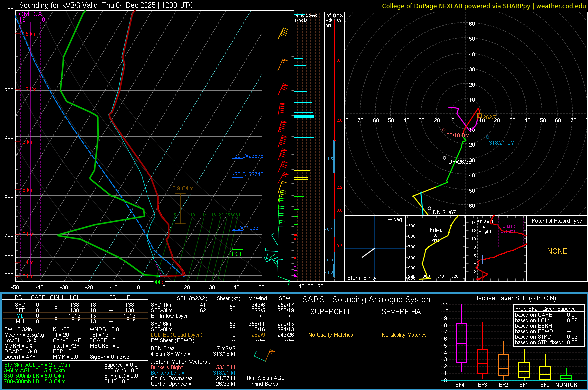Click the Supercell = 0.0 composite value
Image resolution: width=588 pixels, height=390 pixels.
(x=121, y=365)
